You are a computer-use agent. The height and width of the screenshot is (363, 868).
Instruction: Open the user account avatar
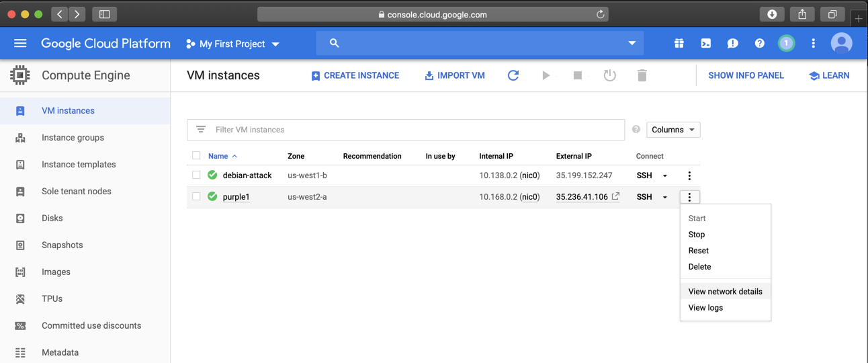coord(842,43)
